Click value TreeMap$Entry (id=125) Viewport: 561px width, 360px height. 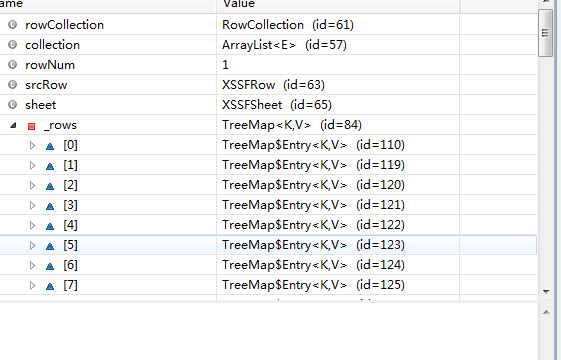(x=313, y=285)
